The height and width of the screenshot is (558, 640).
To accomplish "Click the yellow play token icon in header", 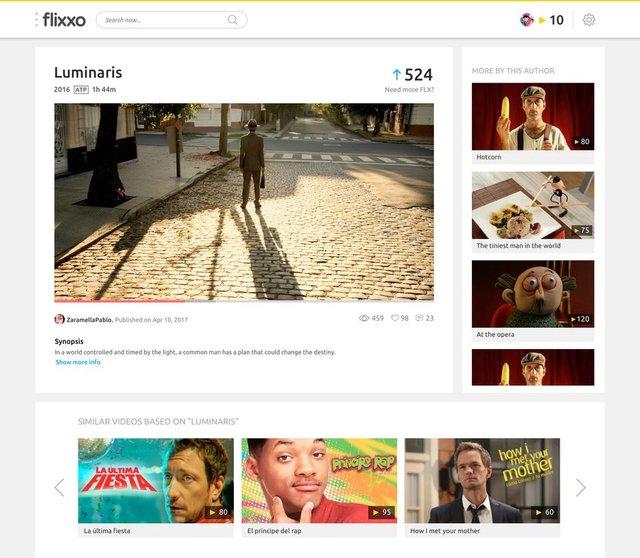I will [542, 20].
